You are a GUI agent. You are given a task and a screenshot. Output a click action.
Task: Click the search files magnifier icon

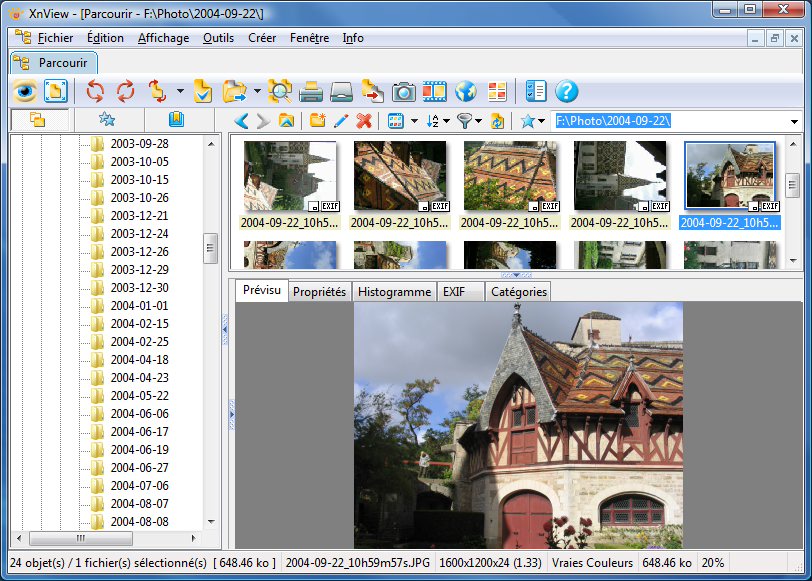point(280,92)
